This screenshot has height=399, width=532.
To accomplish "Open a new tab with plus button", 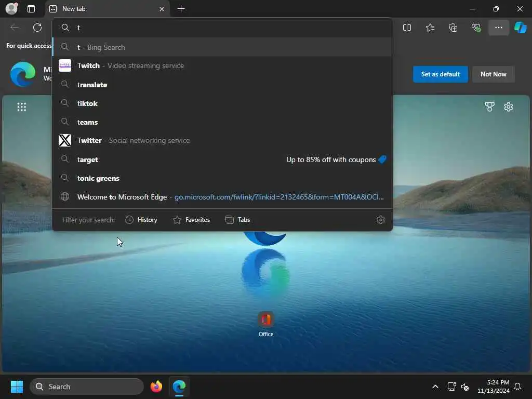I will pos(181,9).
